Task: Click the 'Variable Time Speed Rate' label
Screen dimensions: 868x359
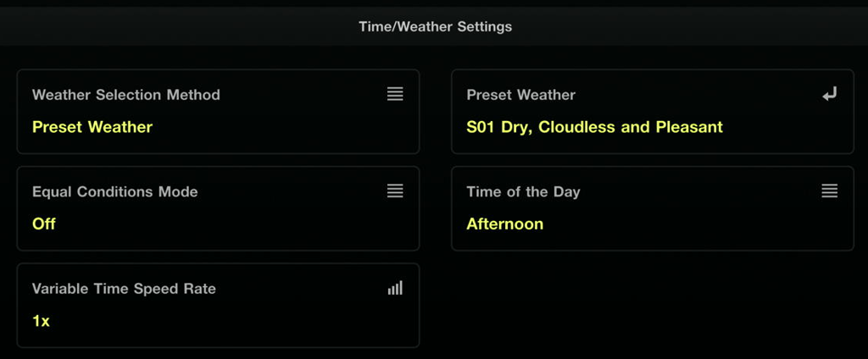Action: (x=124, y=289)
